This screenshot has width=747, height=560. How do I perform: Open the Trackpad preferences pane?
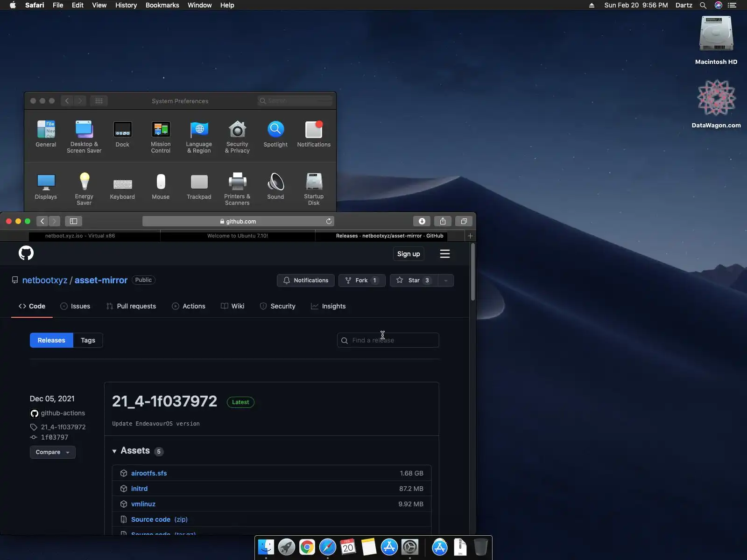199,186
